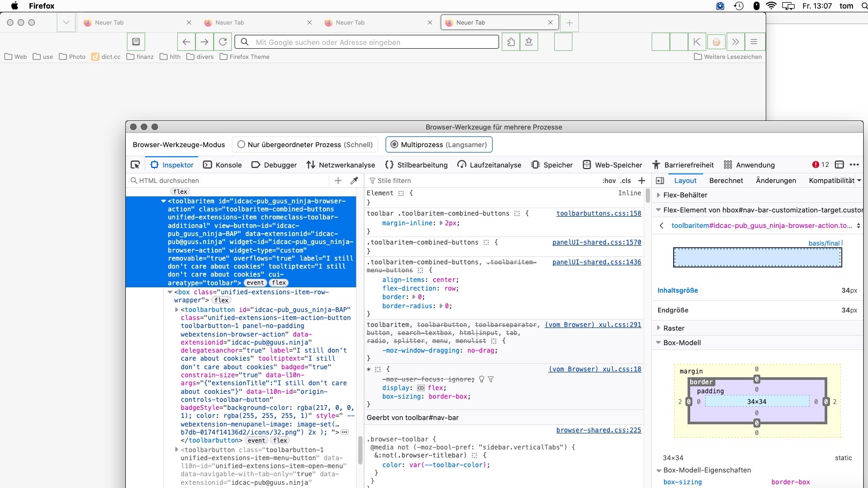Open the Berechnet sidebar tab

click(x=726, y=181)
